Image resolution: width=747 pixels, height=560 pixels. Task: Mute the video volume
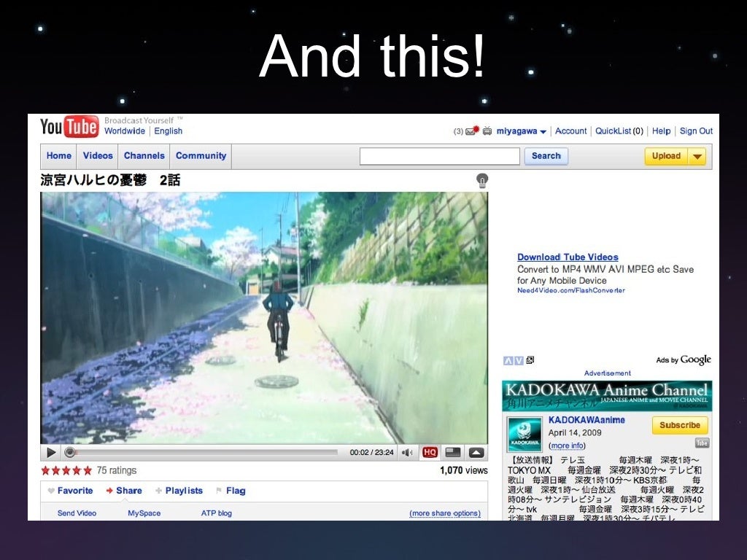[407, 452]
